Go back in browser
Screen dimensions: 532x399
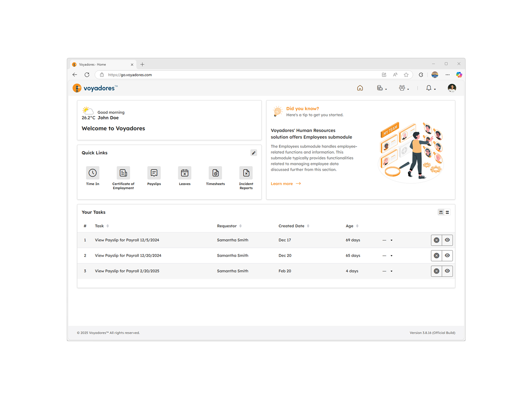click(x=75, y=75)
